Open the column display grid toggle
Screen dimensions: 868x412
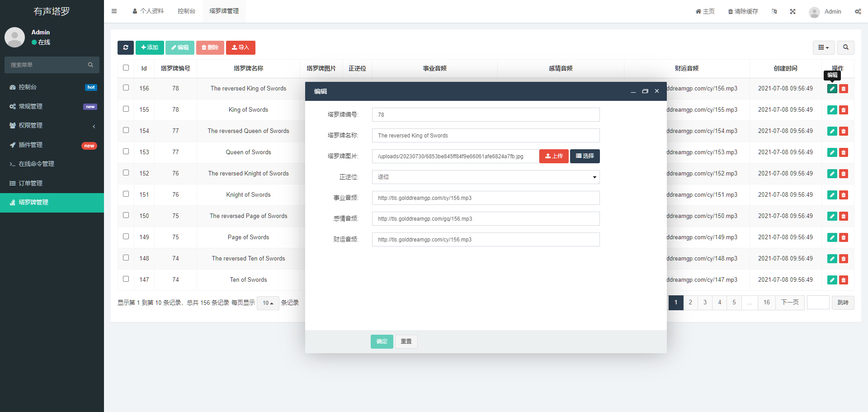coord(824,47)
